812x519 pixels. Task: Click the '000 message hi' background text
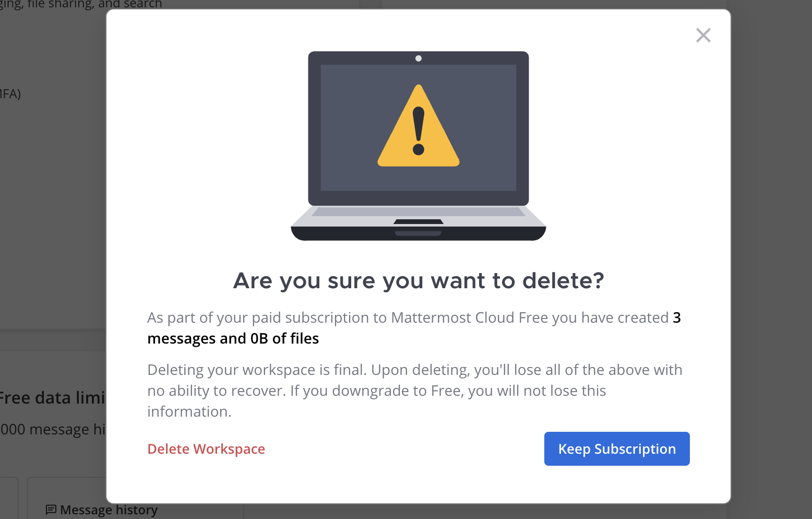[x=52, y=429]
